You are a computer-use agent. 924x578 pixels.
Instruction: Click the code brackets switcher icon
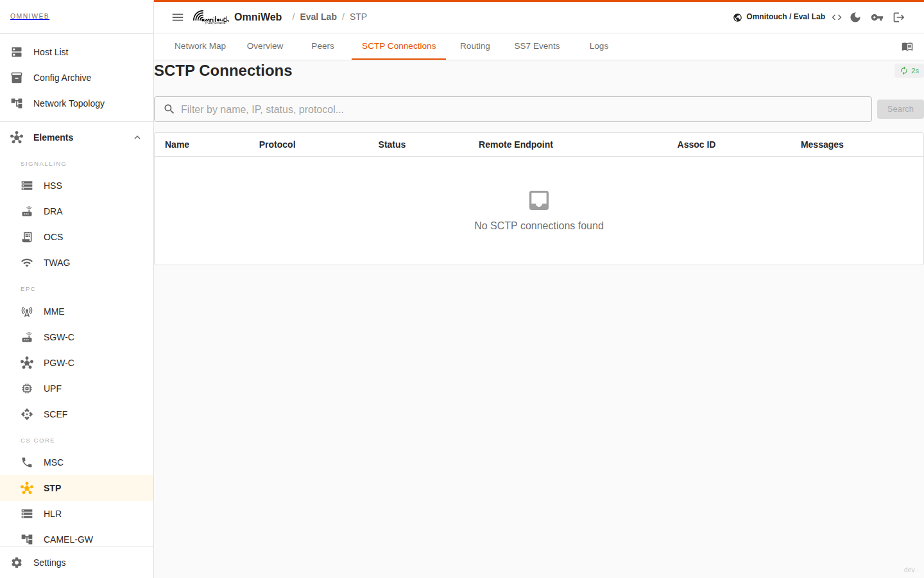coord(837,17)
